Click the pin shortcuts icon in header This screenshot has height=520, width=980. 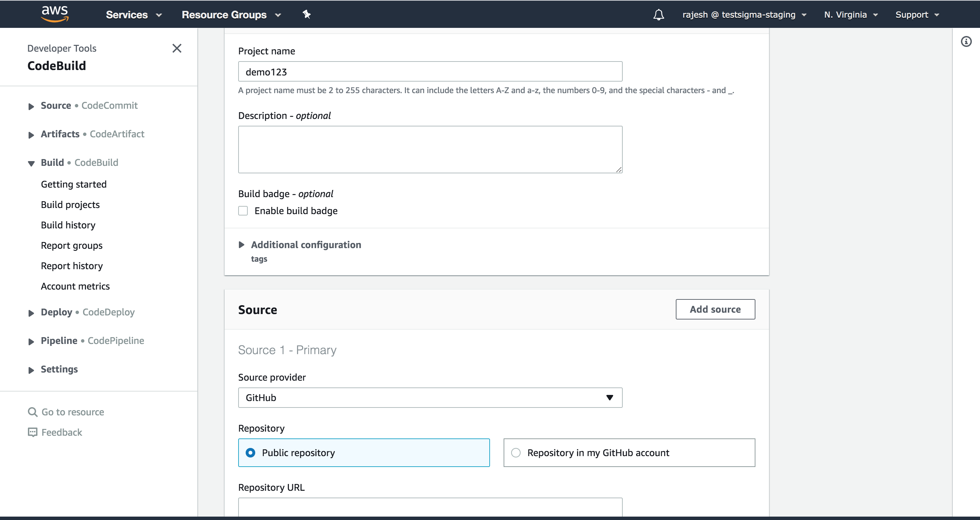click(x=307, y=14)
